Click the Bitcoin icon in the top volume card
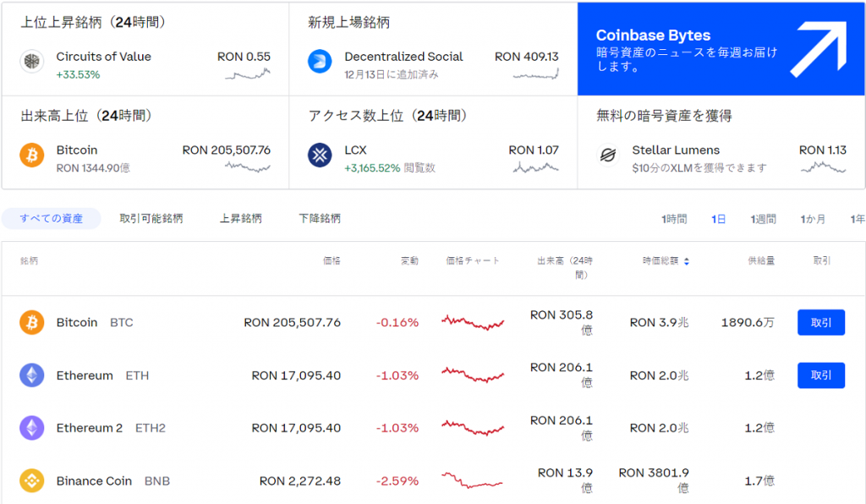866x504 pixels. coord(32,155)
